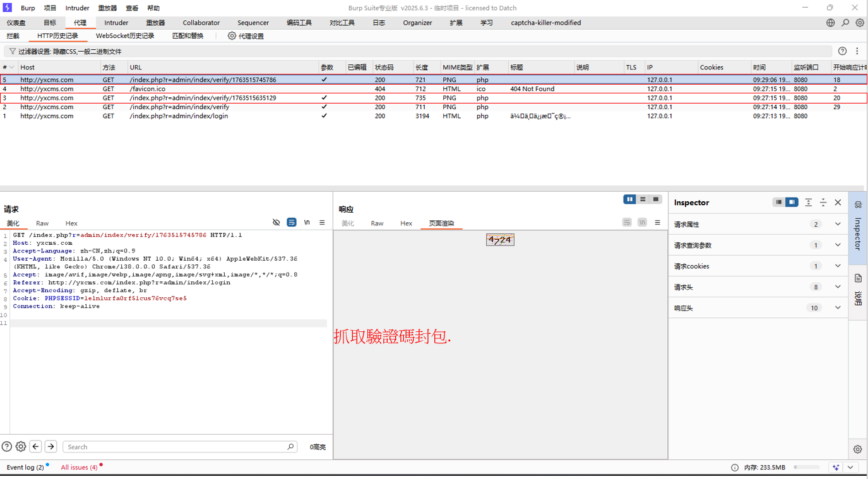Screen dimensions: 868x479
Task: Open the globe browser icon in tab bar
Action: pos(830,23)
